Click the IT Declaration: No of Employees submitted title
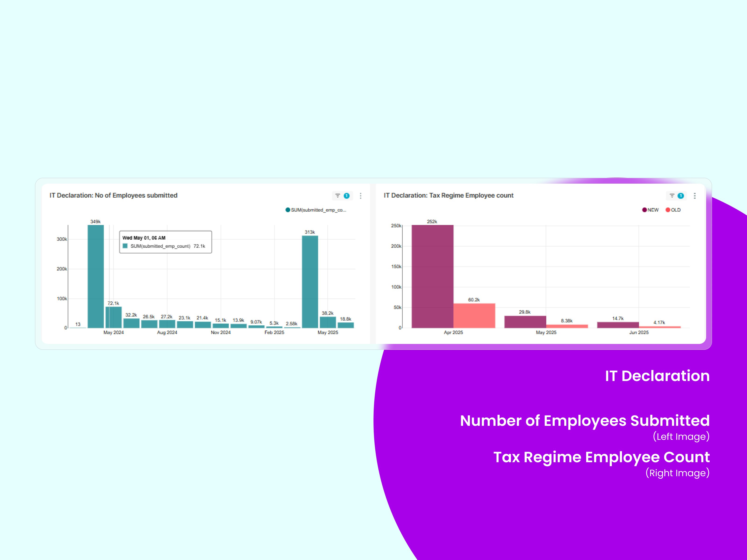This screenshot has width=747, height=560. 113,196
